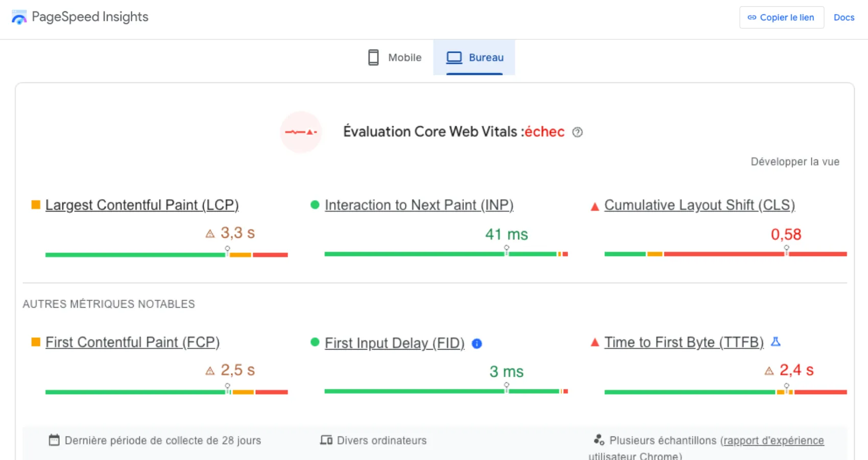Click the FID value 3 ms

tap(507, 372)
